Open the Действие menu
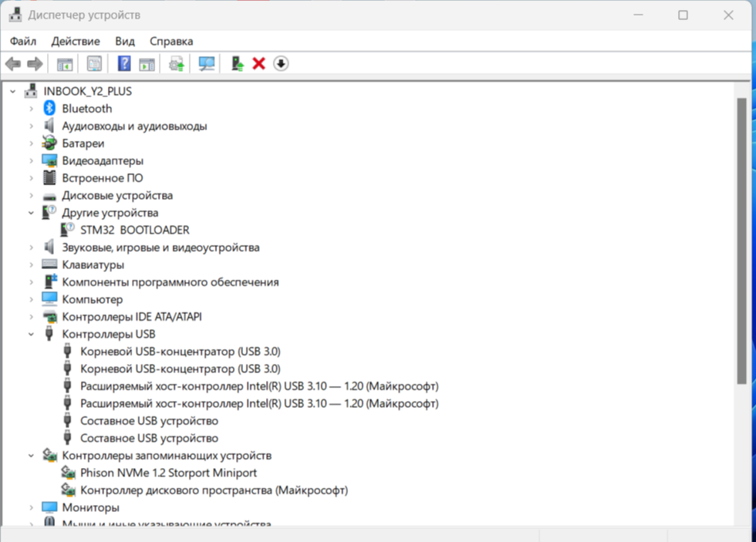The height and width of the screenshot is (542, 756). click(76, 41)
